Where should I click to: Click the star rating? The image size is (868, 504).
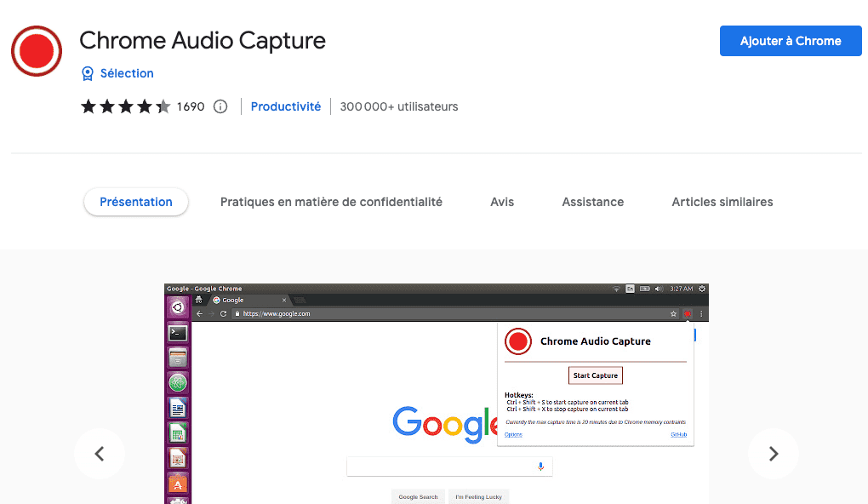click(126, 106)
